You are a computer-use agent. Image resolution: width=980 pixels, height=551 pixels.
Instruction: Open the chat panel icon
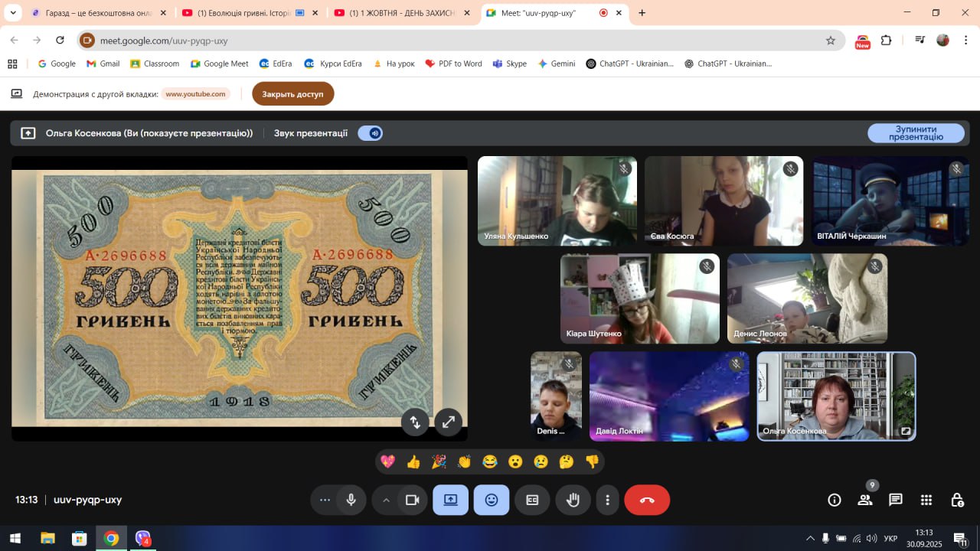(895, 500)
